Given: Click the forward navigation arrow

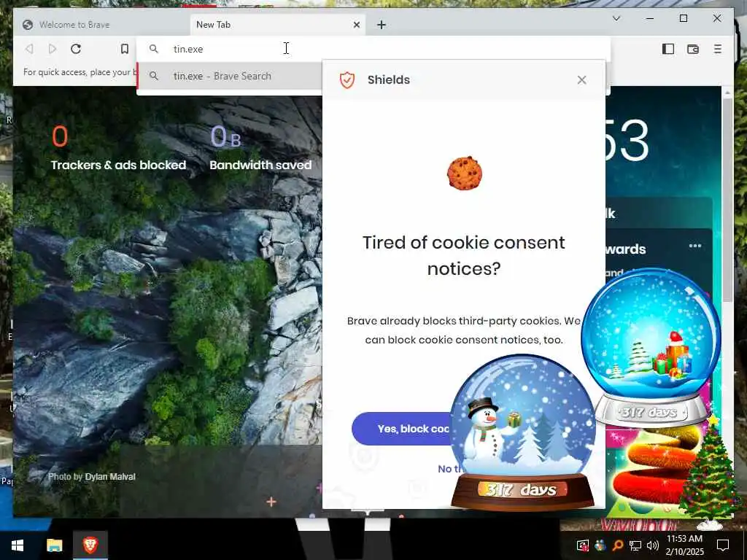Looking at the screenshot, I should point(53,49).
